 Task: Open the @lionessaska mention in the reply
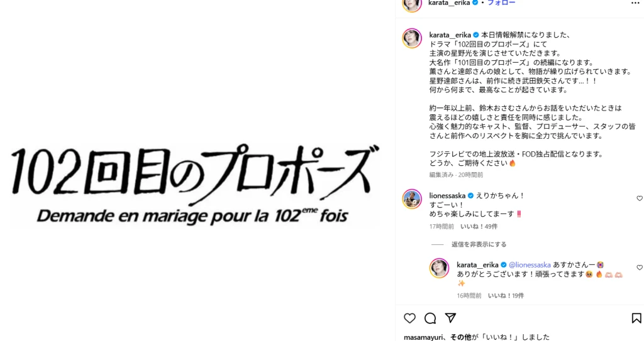point(530,265)
